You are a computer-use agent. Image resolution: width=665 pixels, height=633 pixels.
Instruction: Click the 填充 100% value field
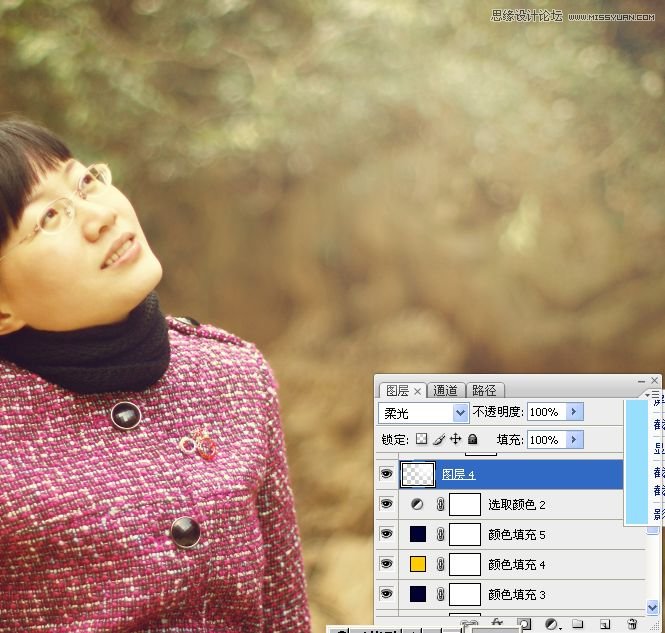(547, 440)
